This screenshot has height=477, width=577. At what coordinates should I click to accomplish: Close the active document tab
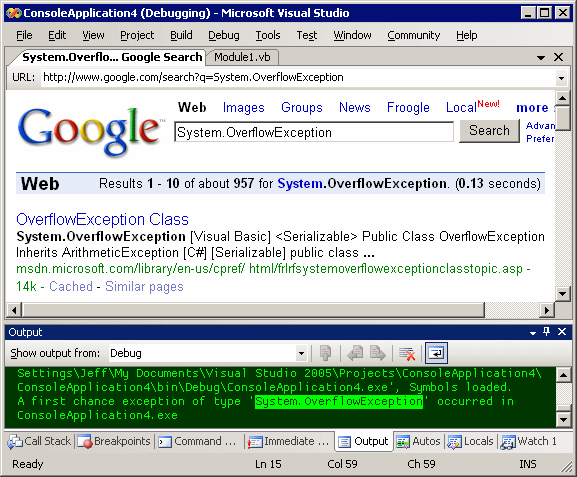[x=558, y=57]
